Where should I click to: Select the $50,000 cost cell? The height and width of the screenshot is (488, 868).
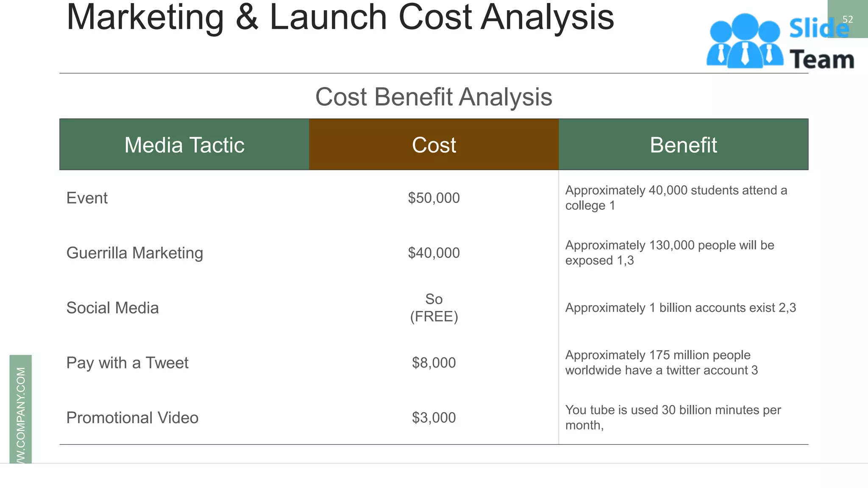click(434, 198)
